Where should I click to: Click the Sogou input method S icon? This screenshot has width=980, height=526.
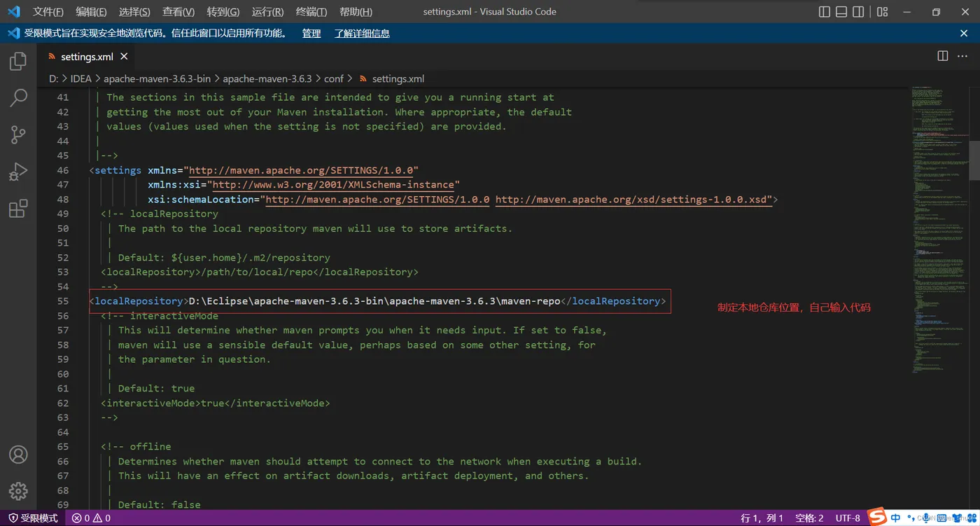click(878, 517)
